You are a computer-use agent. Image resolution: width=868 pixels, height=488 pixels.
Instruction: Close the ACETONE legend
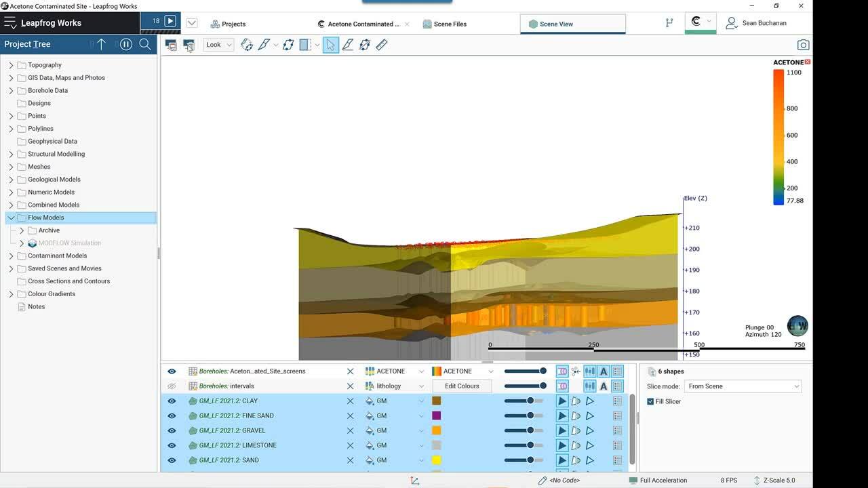pyautogui.click(x=808, y=62)
